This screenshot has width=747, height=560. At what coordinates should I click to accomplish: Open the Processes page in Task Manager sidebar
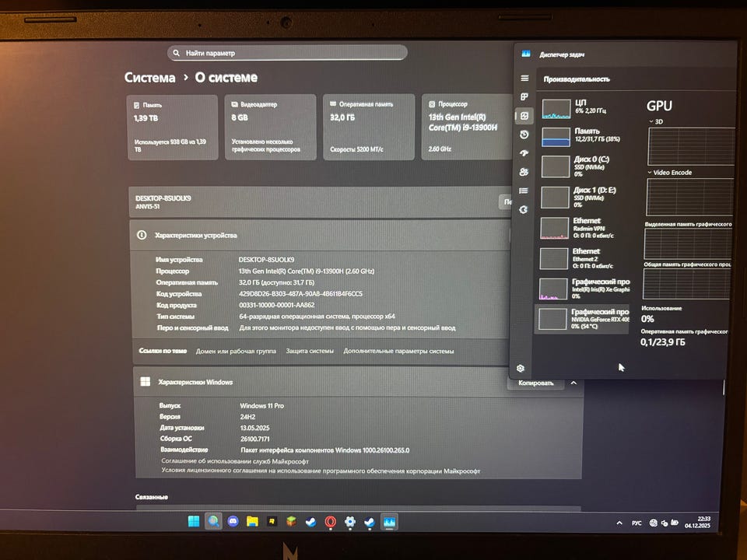524,96
